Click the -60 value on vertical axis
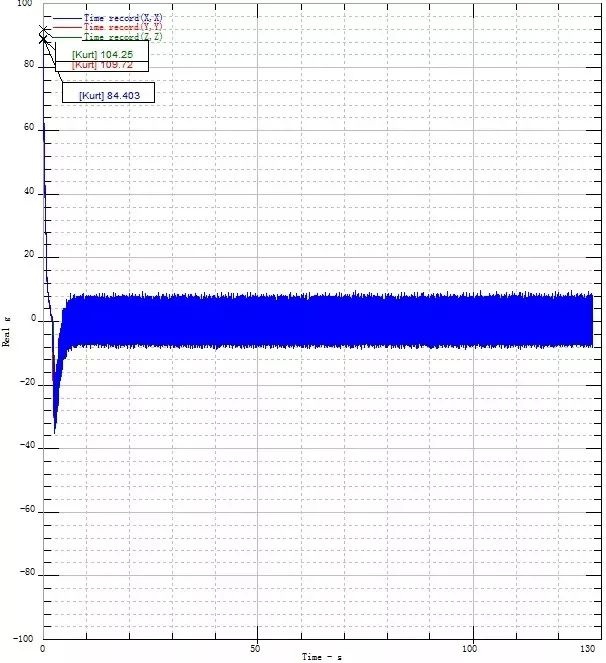This screenshot has height=663, width=606. [x=27, y=509]
